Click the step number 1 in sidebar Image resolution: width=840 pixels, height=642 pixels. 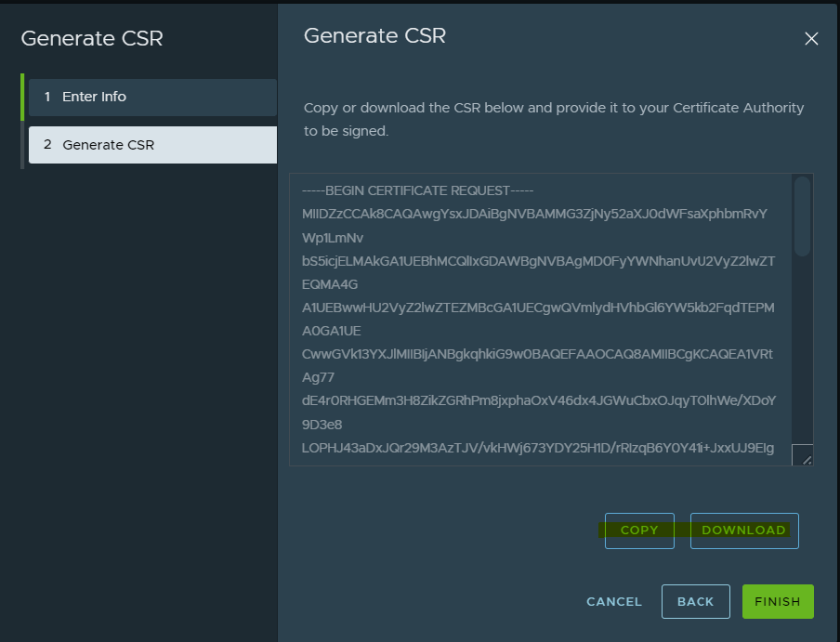point(47,97)
